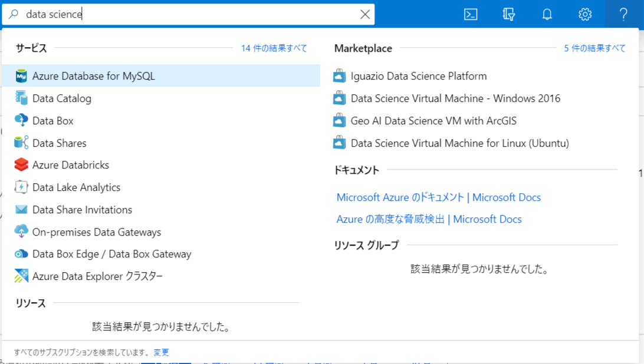
Task: Clear the search box with the X
Action: 365,15
